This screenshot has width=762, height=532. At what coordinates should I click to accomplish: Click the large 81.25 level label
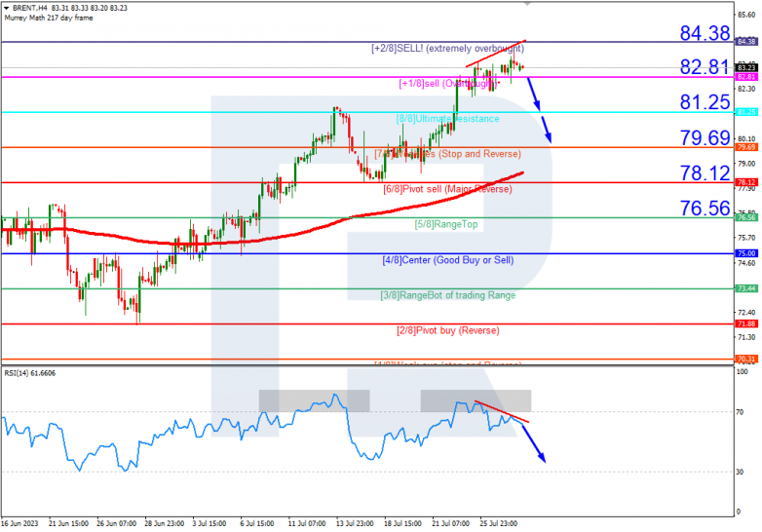click(x=705, y=102)
